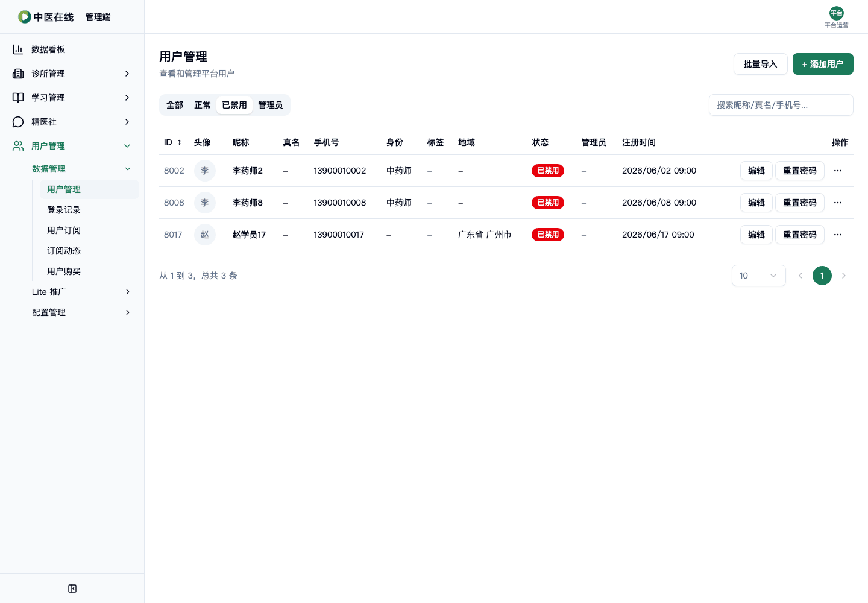
Task: Edit user 赵学员17 with 编辑
Action: [756, 235]
